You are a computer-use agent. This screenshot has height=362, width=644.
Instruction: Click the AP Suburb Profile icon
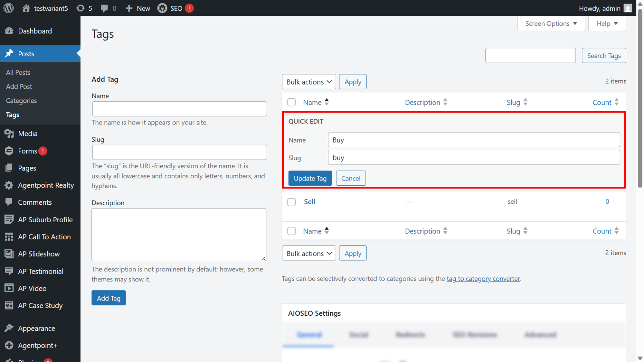pos(9,219)
